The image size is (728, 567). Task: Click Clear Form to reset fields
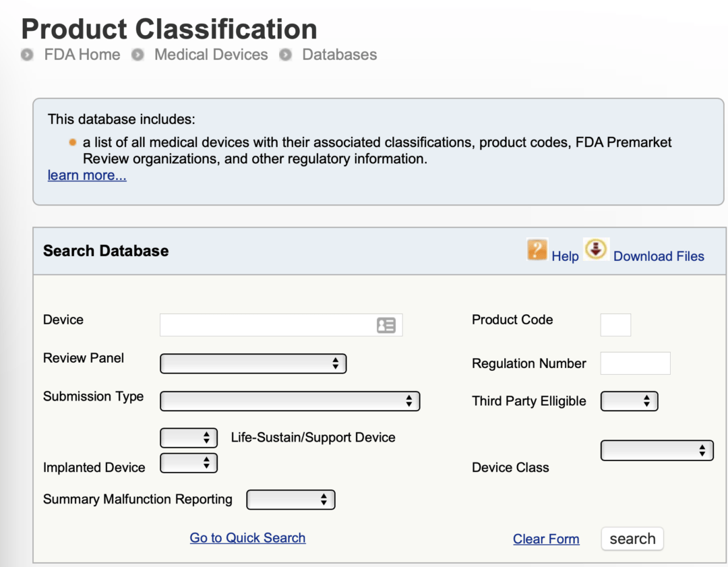[546, 539]
